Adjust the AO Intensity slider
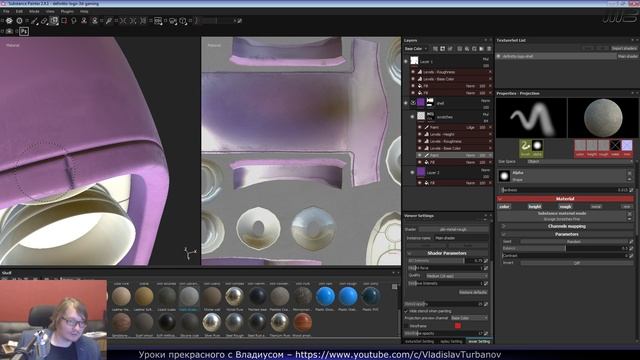 (x=445, y=260)
